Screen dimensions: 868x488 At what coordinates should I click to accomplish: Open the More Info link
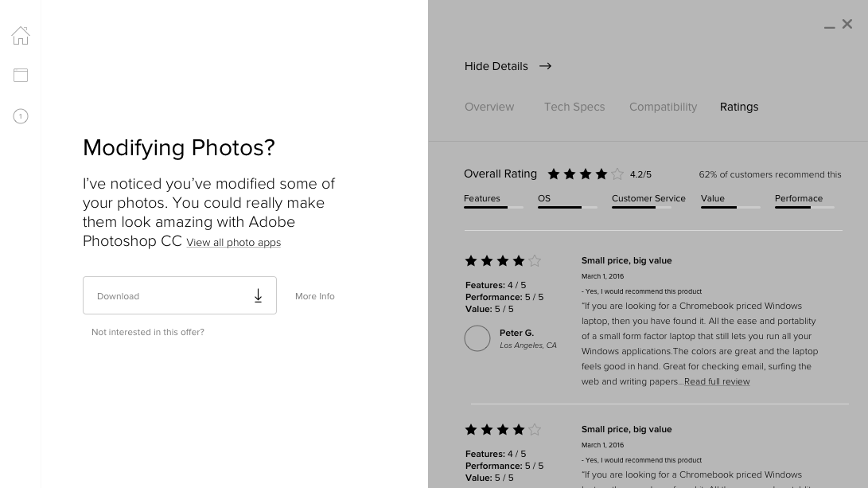point(315,296)
